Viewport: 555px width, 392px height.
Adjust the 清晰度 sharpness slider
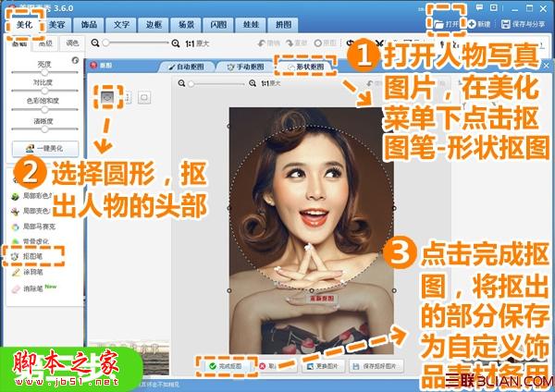tap(44, 129)
